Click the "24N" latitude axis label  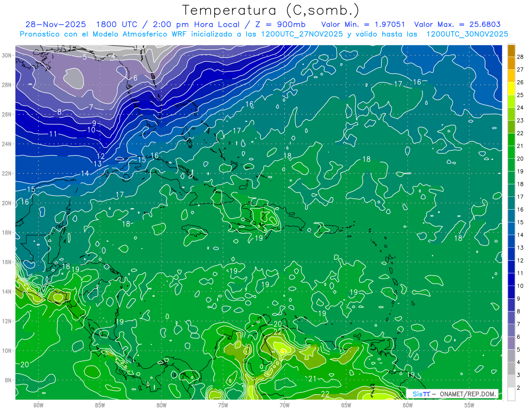pyautogui.click(x=7, y=144)
